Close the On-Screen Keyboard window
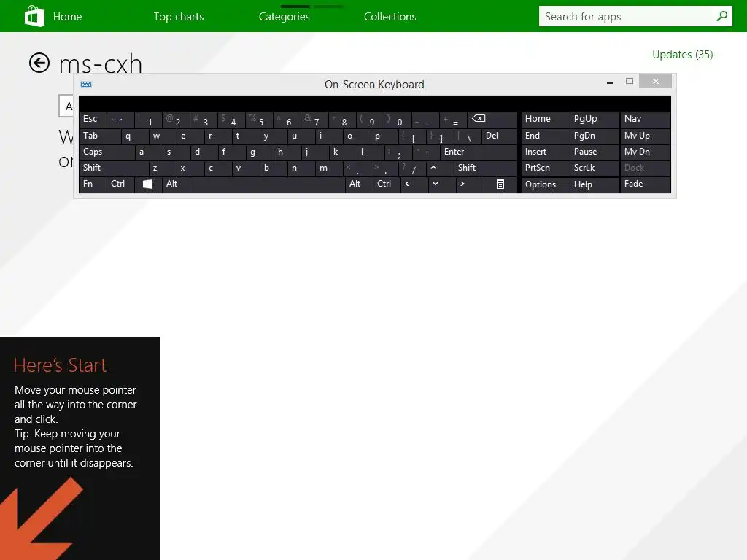 click(x=656, y=82)
